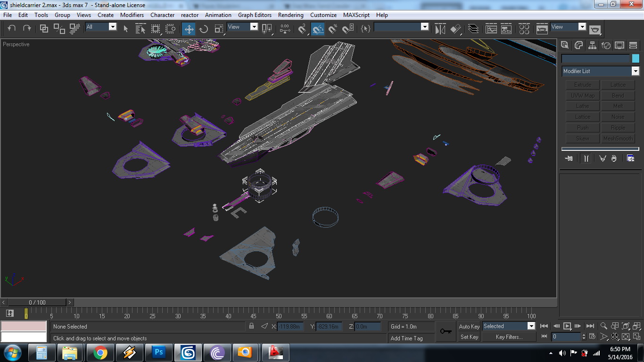Toggle Auto Key animation mode
Viewport: 644px width, 362px height.
coord(469,326)
